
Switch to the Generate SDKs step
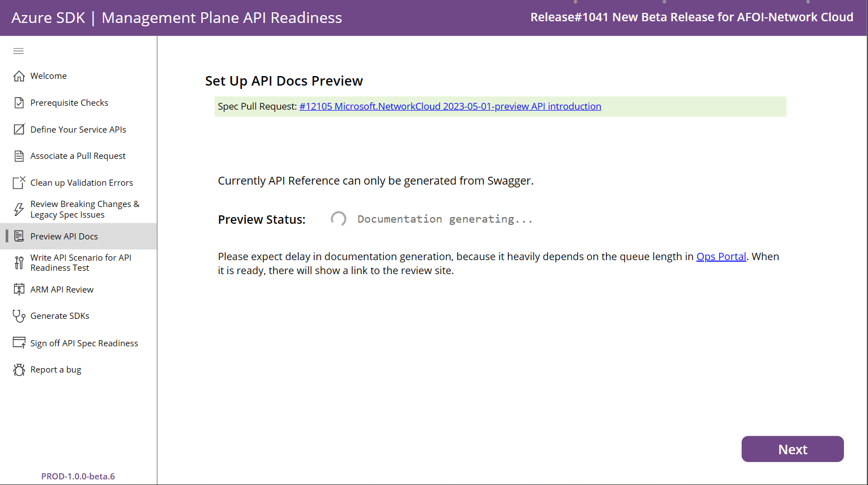coord(60,316)
